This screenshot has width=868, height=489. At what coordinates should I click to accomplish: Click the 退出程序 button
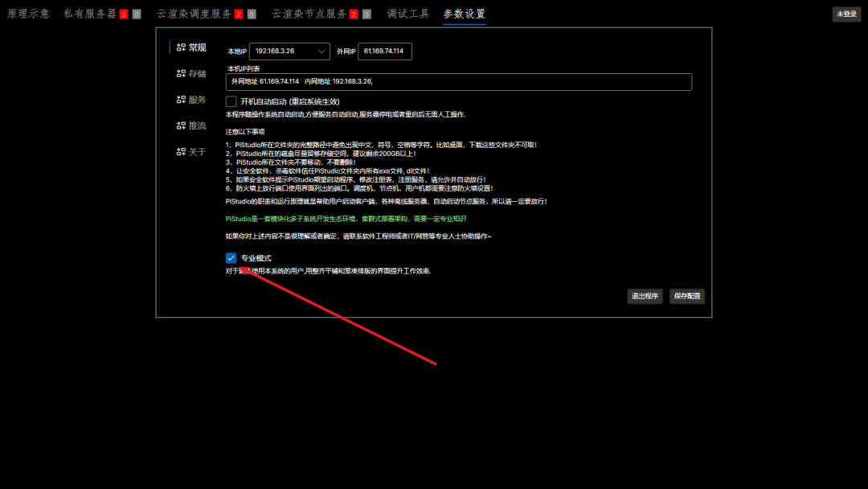click(645, 296)
